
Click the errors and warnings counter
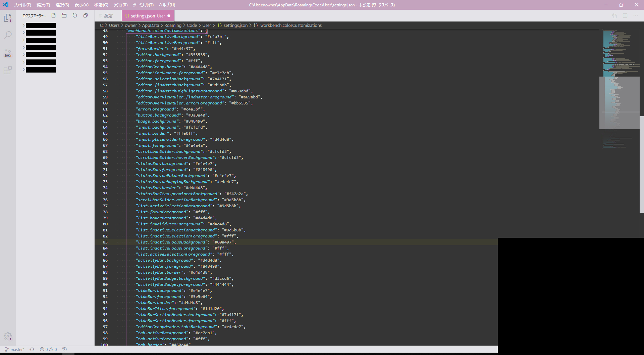click(48, 349)
